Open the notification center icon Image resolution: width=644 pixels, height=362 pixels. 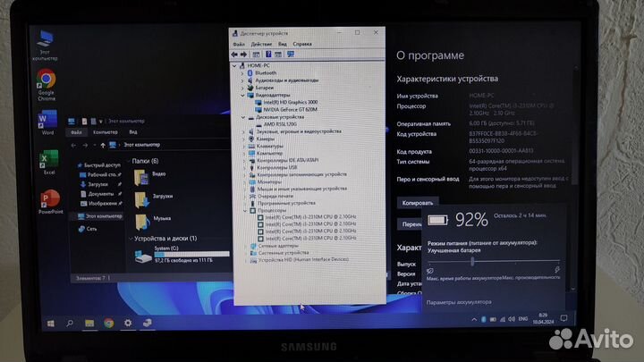563,318
